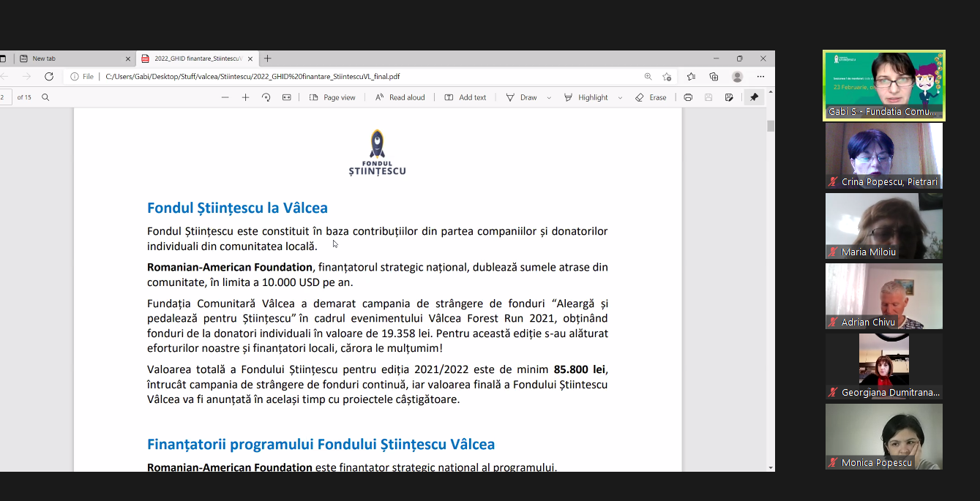This screenshot has width=980, height=501.
Task: Click heading Finanțatorii programului Fondului Științescu Vâlcea
Action: (x=321, y=444)
